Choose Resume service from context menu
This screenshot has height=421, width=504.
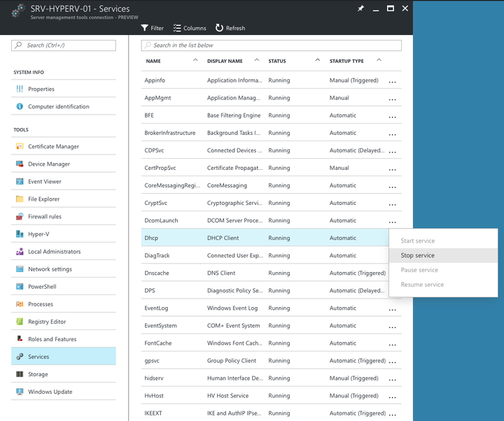pos(443,285)
